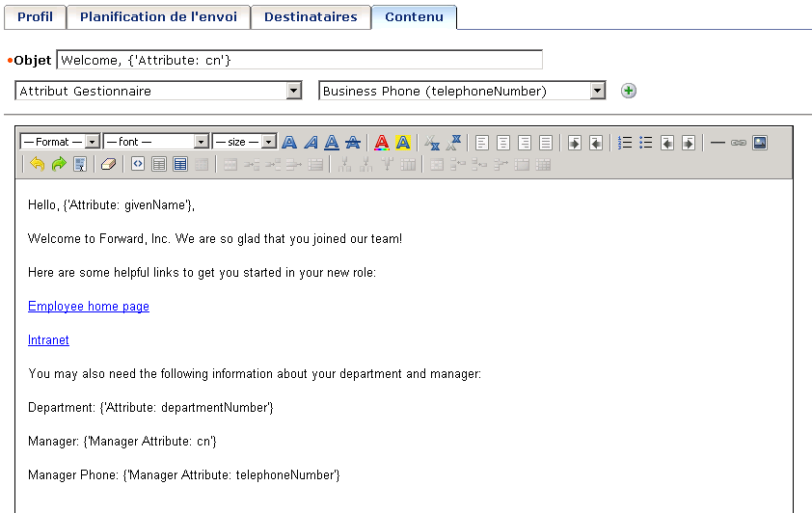This screenshot has width=812, height=513.
Task: Open the Format dropdown
Action: coord(60,142)
